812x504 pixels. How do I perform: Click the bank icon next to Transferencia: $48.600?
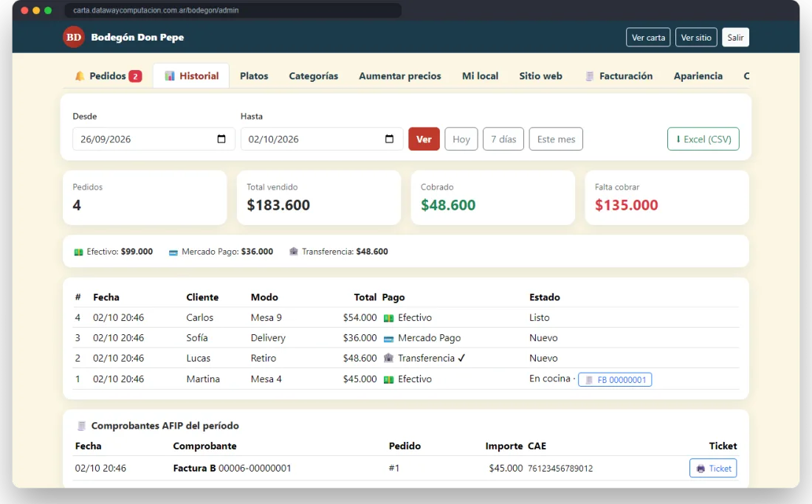(294, 252)
